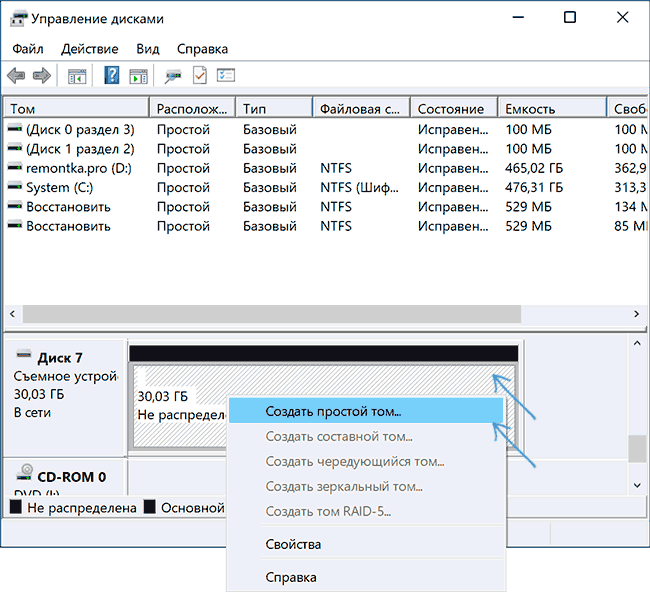
Task: Select the (Диск 1 раздел 2) row
Action: (x=325, y=149)
